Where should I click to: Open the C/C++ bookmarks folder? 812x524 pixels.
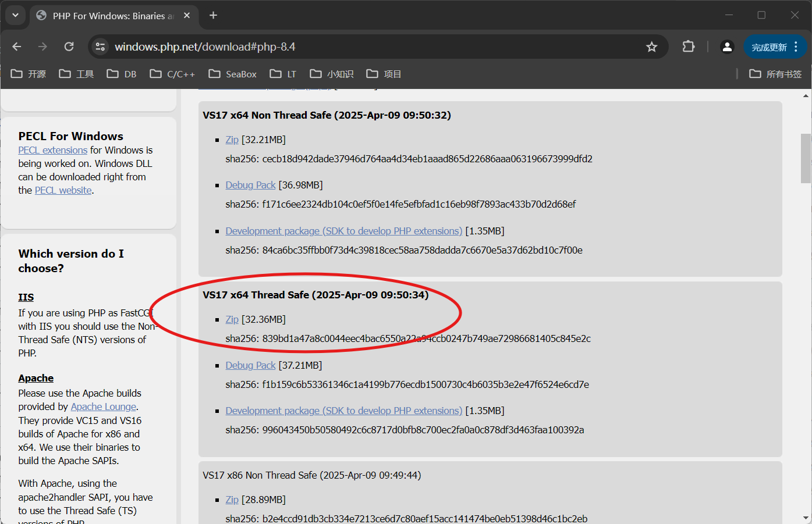[172, 74]
